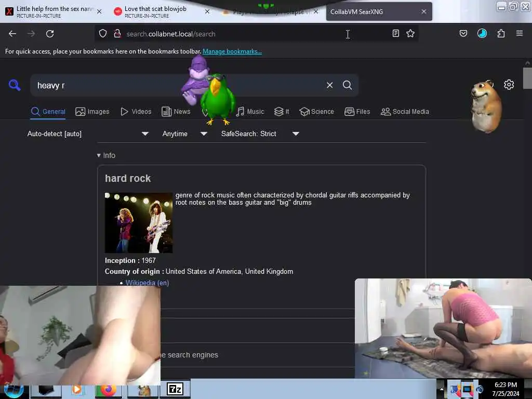
Task: Click the page vertical scrollbar thumb
Action: (527, 78)
